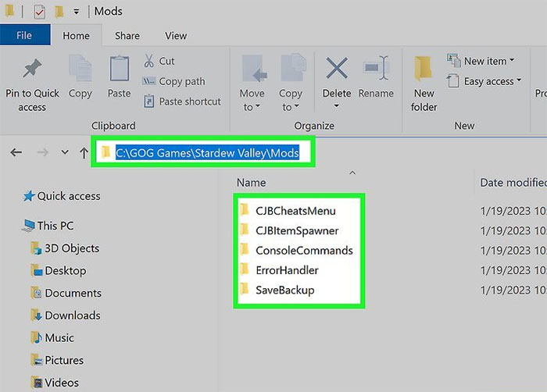Click the Quick access star icon
This screenshot has height=392, width=547.
tap(29, 196)
